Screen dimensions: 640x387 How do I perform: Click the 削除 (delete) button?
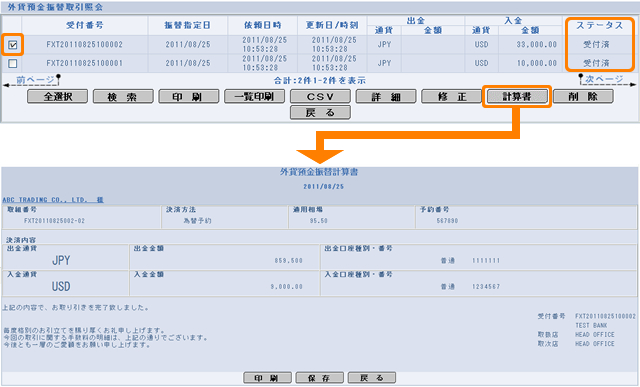tap(583, 97)
